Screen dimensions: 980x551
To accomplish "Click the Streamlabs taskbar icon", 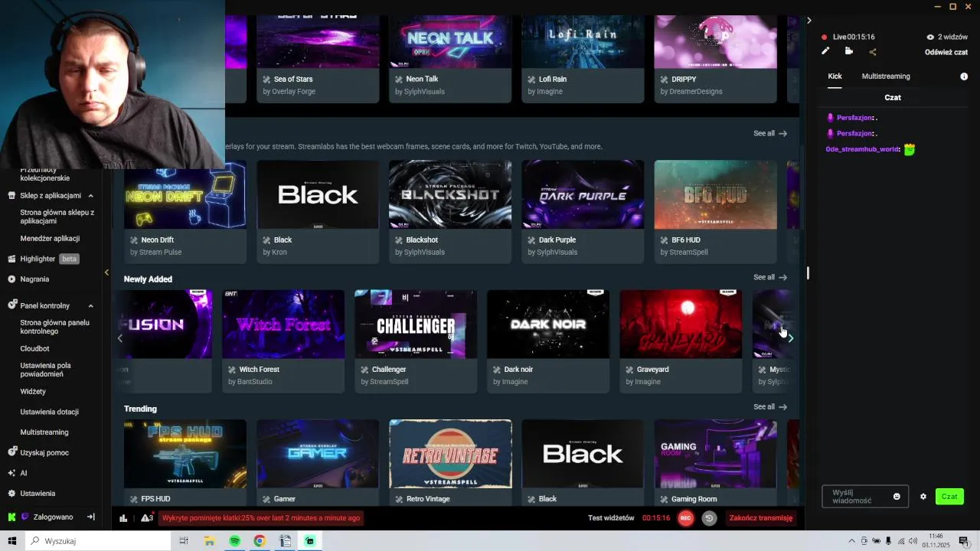I will click(310, 541).
